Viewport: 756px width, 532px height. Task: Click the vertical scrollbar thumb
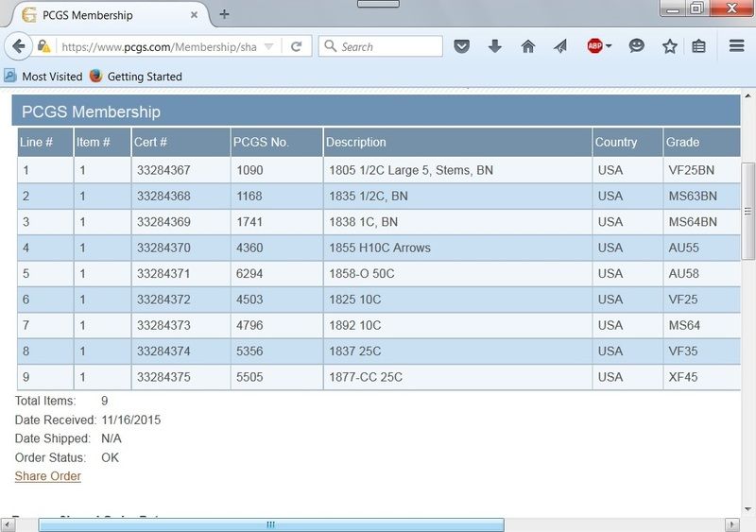[x=747, y=212]
